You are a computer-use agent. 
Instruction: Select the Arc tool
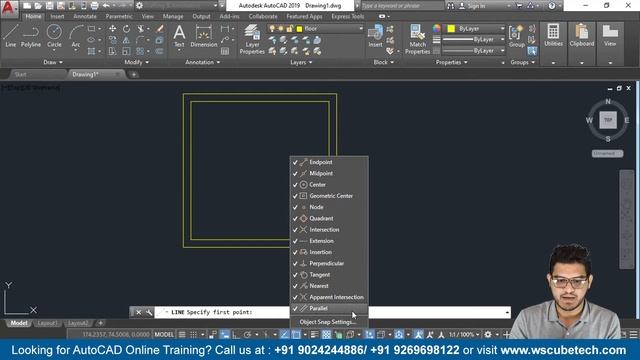pos(76,36)
